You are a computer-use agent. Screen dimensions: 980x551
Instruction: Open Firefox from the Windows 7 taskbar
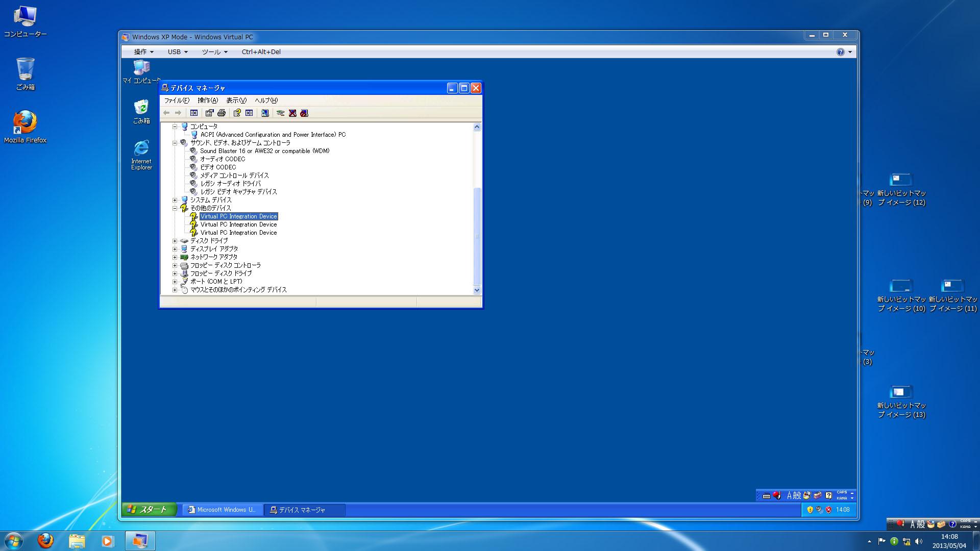pyautogui.click(x=45, y=540)
